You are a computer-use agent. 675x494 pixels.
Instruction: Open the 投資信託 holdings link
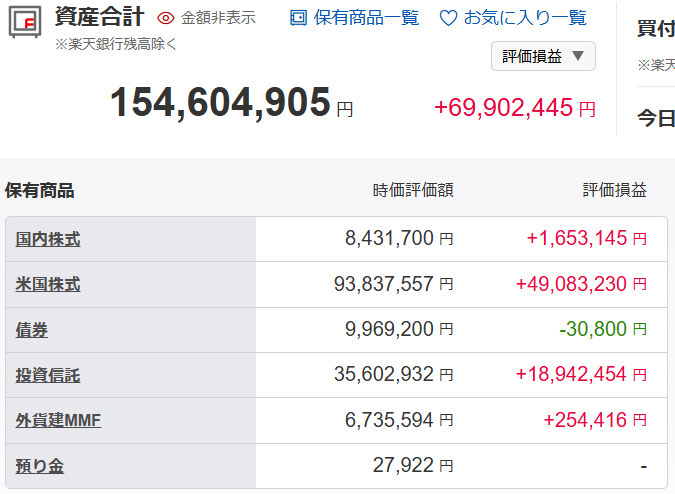click(48, 375)
